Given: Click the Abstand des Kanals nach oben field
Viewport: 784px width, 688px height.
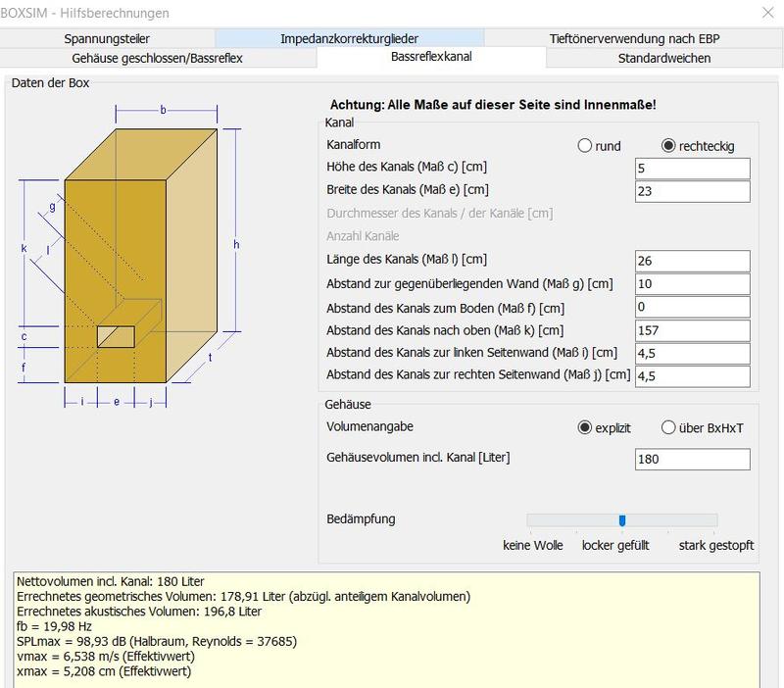Looking at the screenshot, I should [x=693, y=330].
